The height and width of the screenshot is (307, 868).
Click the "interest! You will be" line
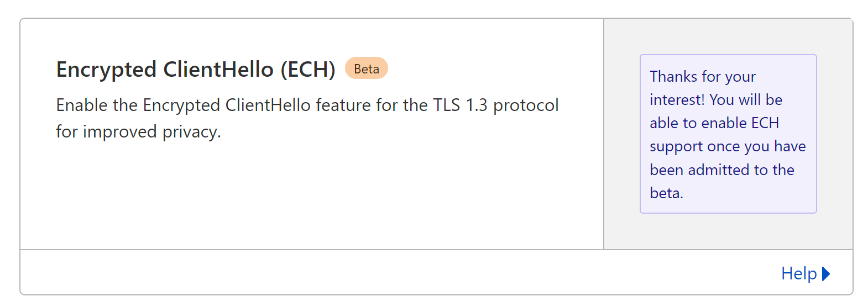[x=715, y=100]
